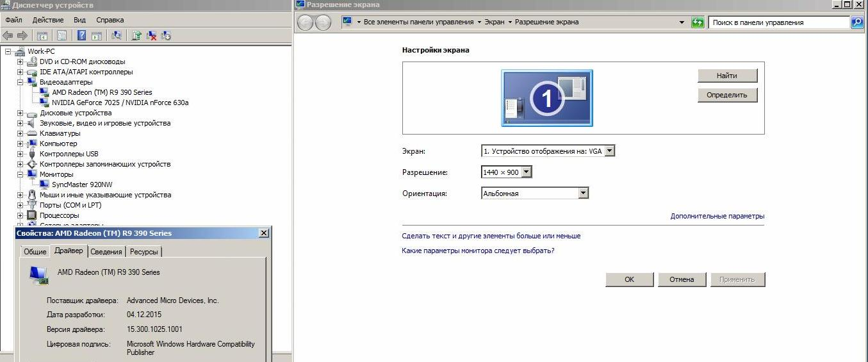Switch to the Сведения tab
This screenshot has width=868, height=362.
(x=106, y=252)
